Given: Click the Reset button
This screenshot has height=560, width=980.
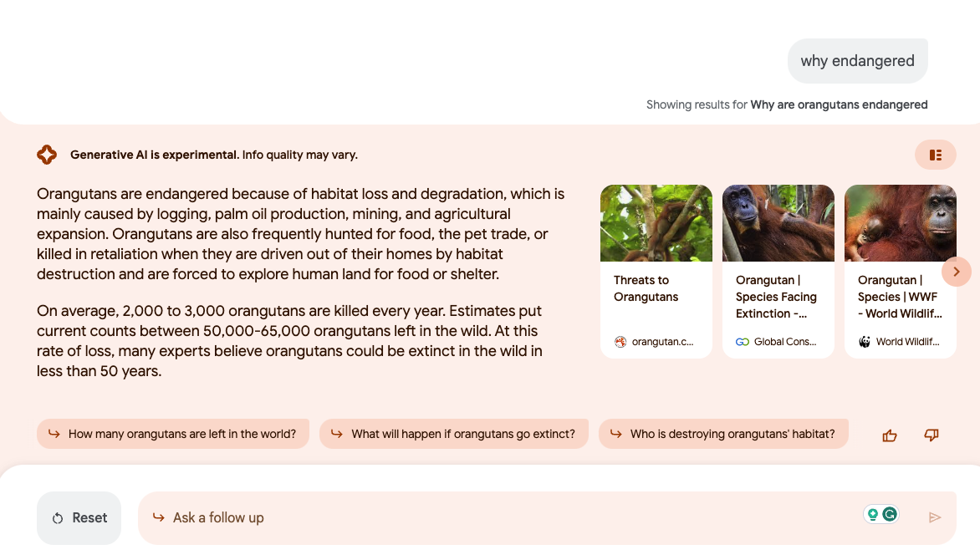Looking at the screenshot, I should (79, 517).
